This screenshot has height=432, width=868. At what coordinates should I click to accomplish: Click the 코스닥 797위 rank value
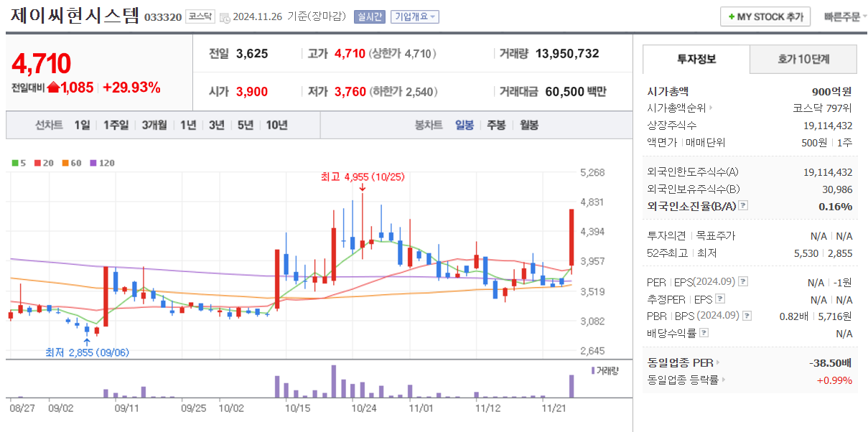pos(822,108)
